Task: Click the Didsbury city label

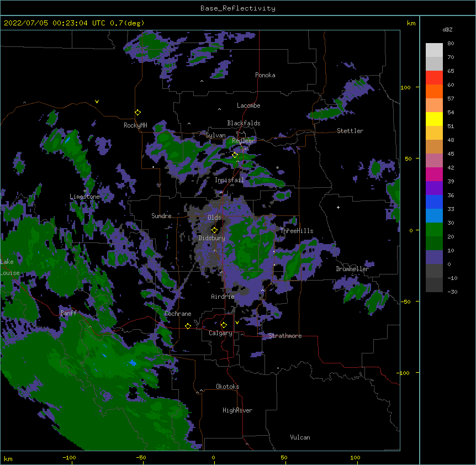Action: [x=212, y=238]
